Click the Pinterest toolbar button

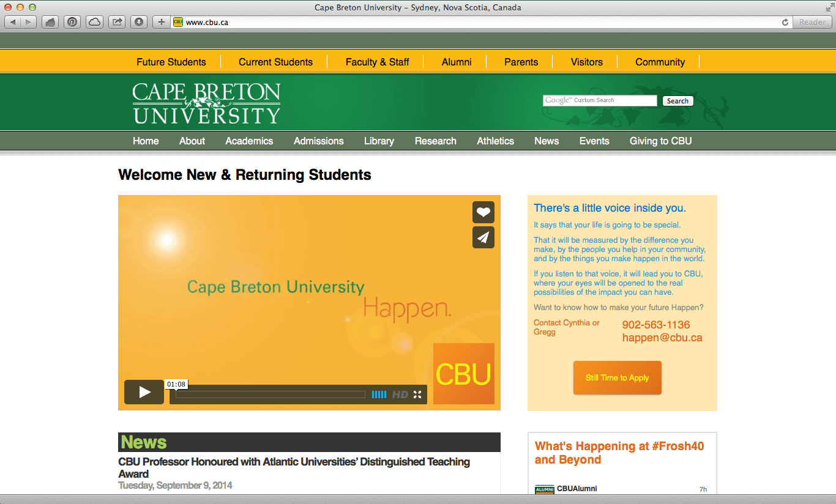[x=72, y=22]
